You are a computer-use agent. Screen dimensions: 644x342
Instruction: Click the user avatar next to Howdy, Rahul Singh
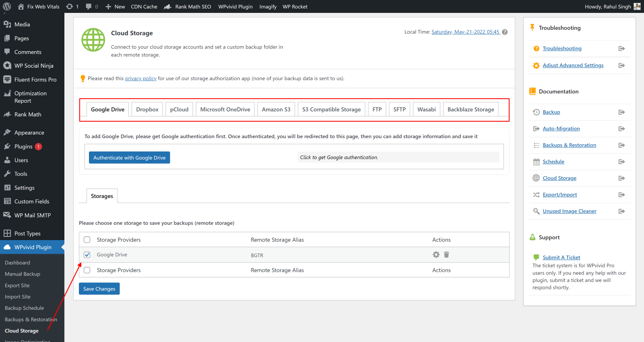point(637,6)
